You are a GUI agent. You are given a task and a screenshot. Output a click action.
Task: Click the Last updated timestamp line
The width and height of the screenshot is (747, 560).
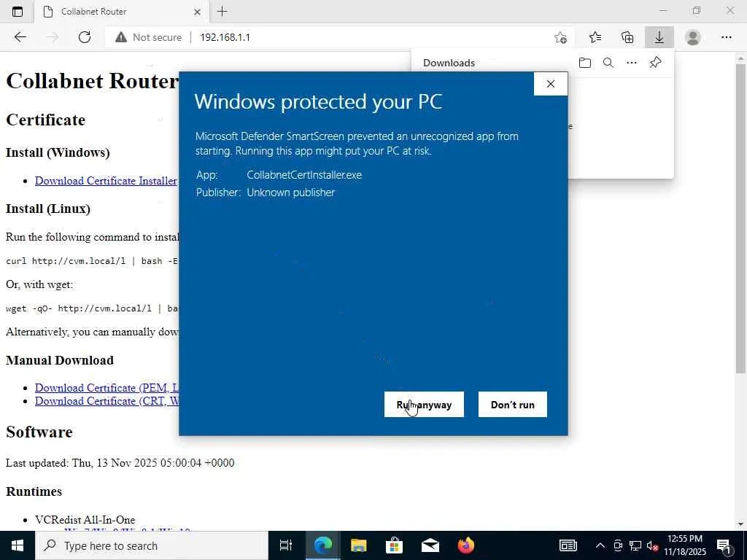120,463
